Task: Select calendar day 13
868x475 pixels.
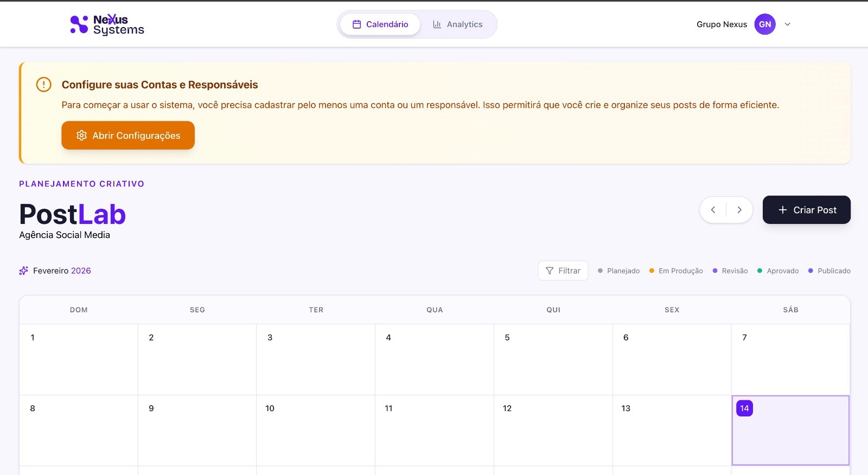Action: (x=672, y=431)
